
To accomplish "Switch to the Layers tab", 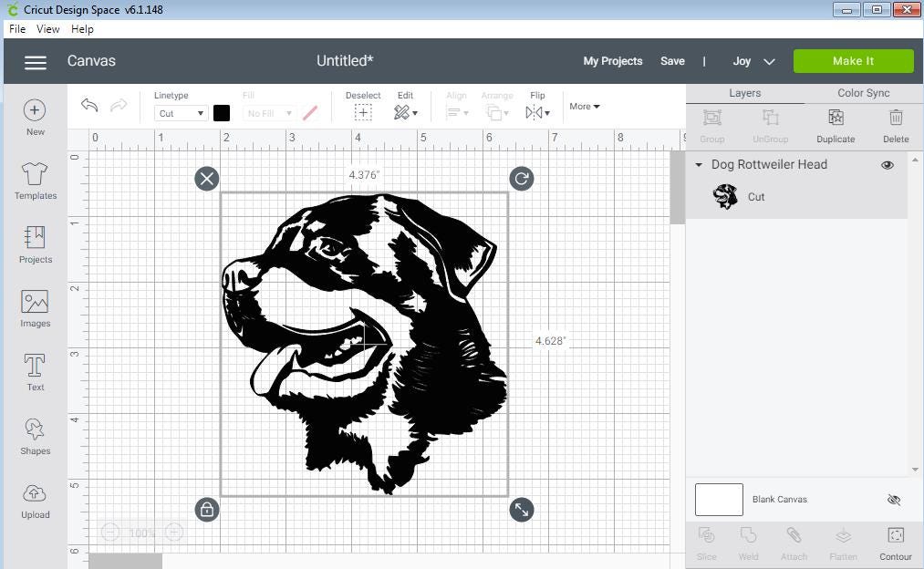I will 745,93.
